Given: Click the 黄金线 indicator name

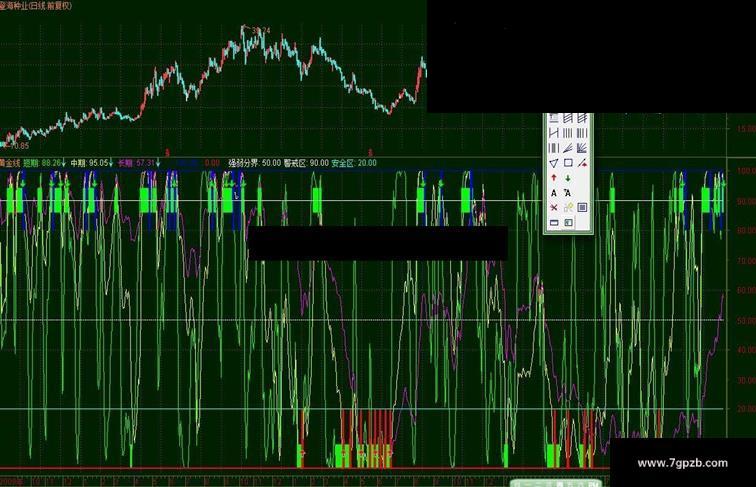Looking at the screenshot, I should [x=10, y=163].
